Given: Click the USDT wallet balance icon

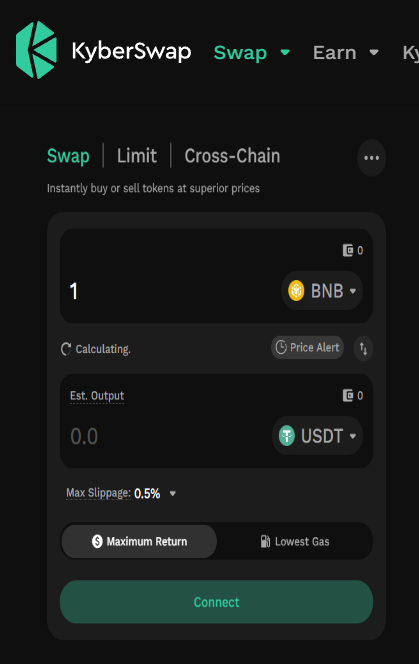Looking at the screenshot, I should point(348,396).
